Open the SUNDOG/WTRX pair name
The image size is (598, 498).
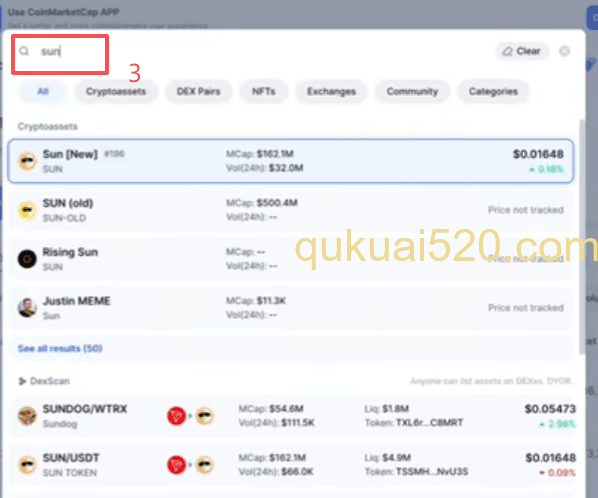(85, 409)
